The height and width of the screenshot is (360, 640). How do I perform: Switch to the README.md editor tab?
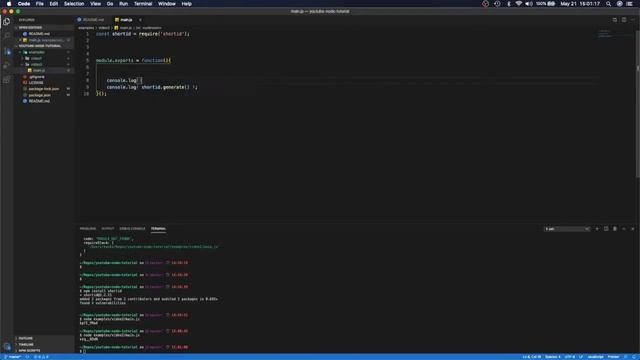click(93, 20)
